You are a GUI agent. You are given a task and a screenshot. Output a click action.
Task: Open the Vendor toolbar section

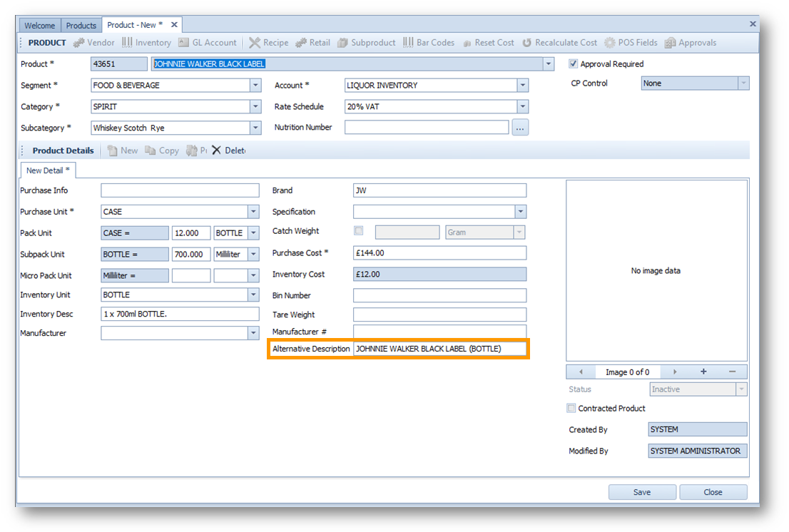pyautogui.click(x=94, y=43)
